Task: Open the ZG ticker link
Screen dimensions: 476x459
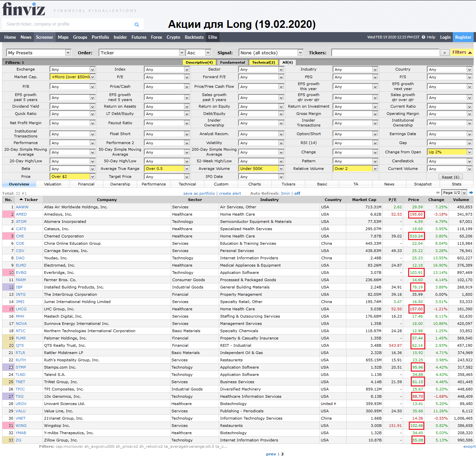Action: tap(19, 440)
